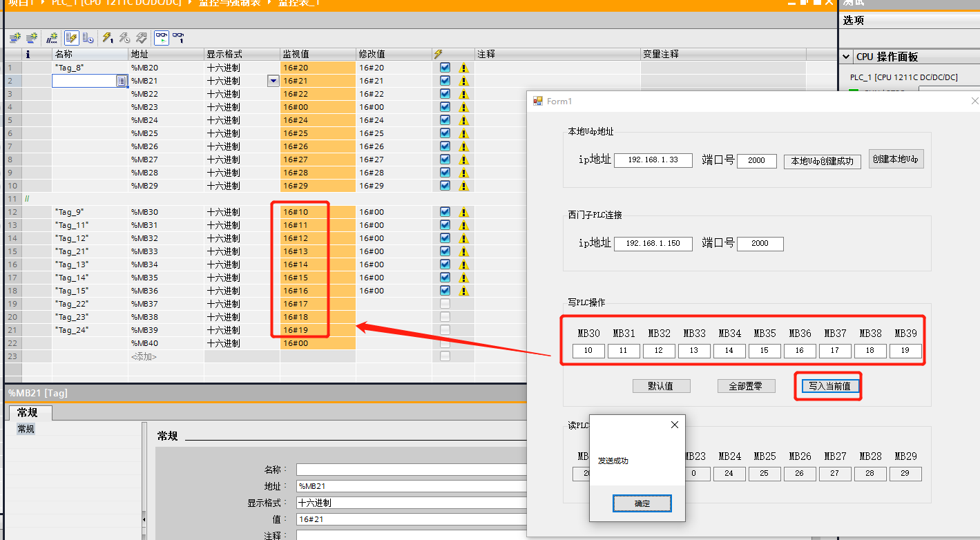This screenshot has height=540, width=980.
Task: Click the 全部置零 button in Form1
Action: point(746,386)
